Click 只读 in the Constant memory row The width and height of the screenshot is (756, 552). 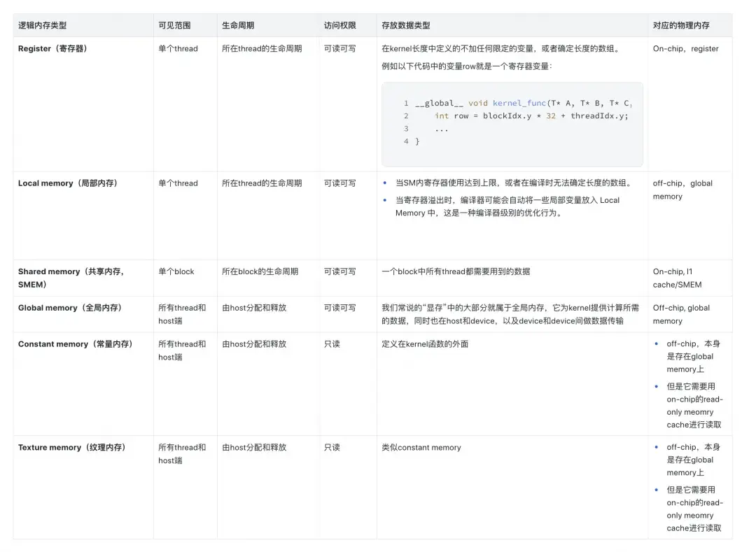[x=332, y=344]
